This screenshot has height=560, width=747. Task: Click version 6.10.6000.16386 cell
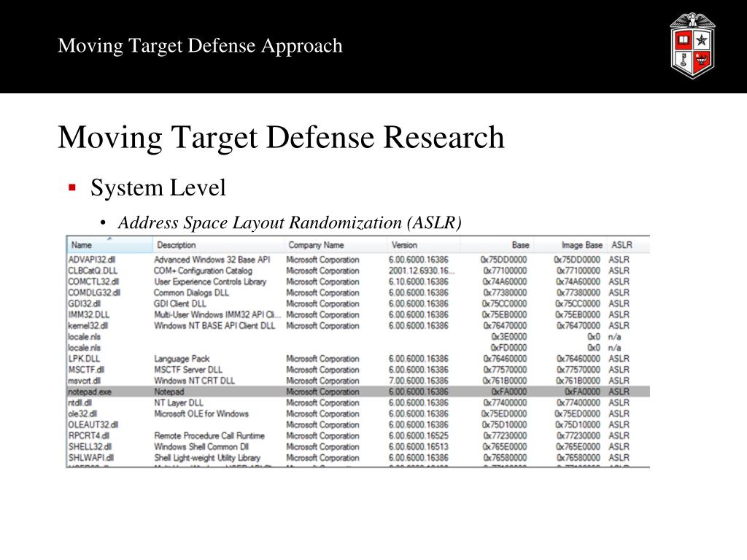(x=418, y=281)
